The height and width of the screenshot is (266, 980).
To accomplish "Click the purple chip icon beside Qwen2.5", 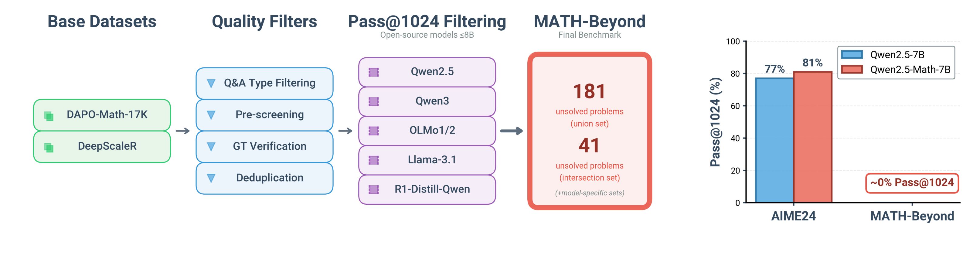I will click(374, 72).
